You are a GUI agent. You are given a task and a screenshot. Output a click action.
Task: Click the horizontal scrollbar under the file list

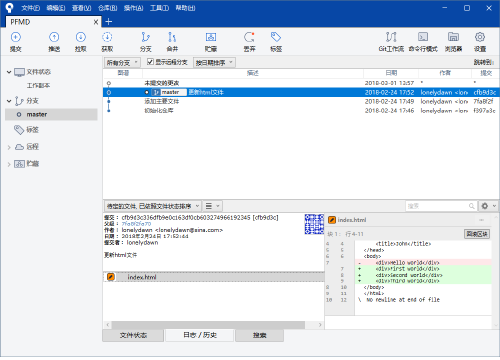point(208,325)
